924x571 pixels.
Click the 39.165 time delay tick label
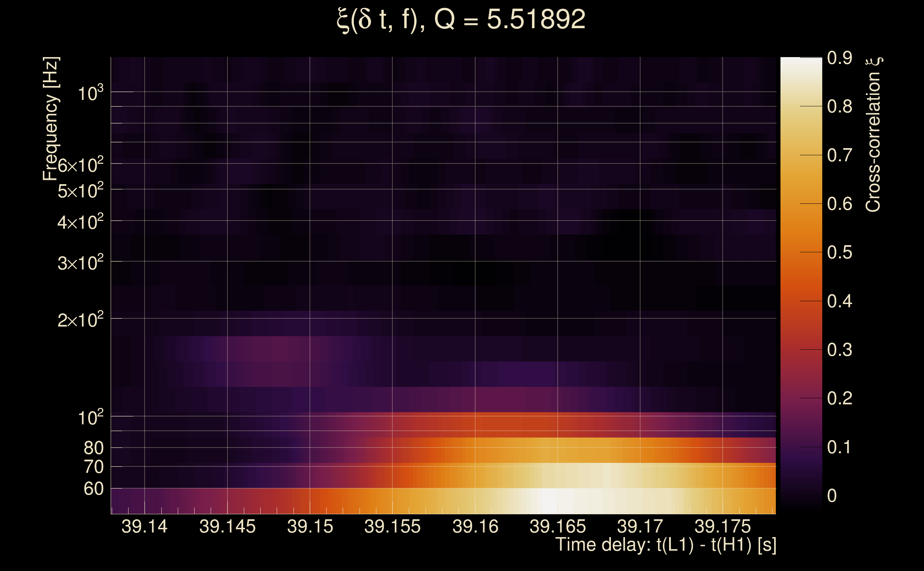pos(558,526)
